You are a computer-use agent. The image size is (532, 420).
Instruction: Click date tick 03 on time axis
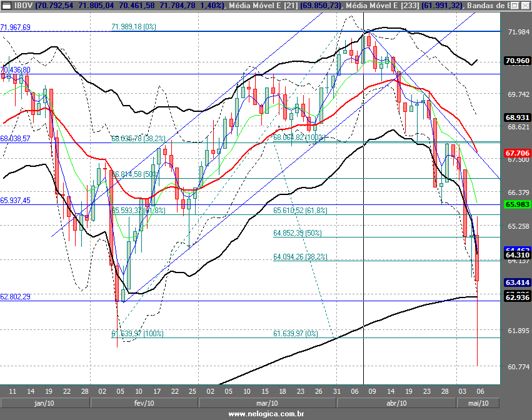click(x=463, y=391)
